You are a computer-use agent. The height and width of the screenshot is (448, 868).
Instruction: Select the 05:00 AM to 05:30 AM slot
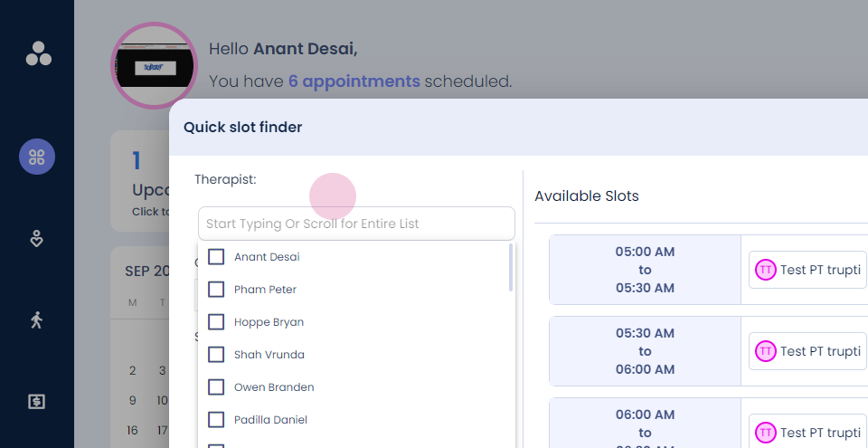point(645,270)
